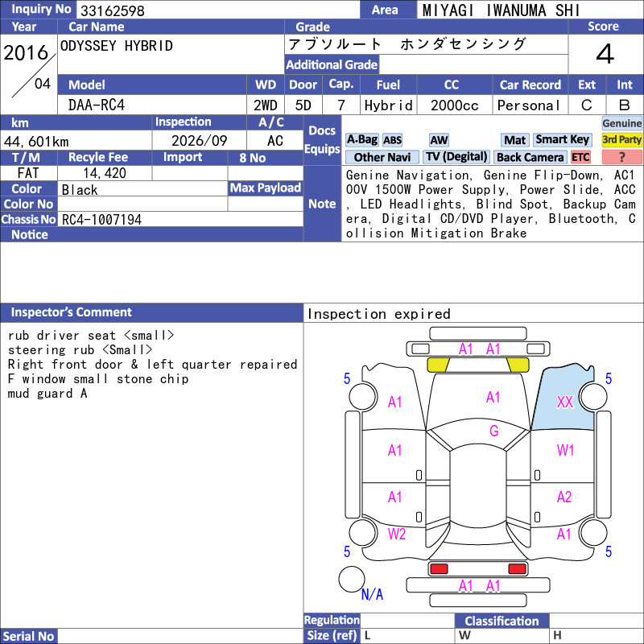The height and width of the screenshot is (644, 644).
Task: Click the equipment note paragraph
Action: pos(491,204)
